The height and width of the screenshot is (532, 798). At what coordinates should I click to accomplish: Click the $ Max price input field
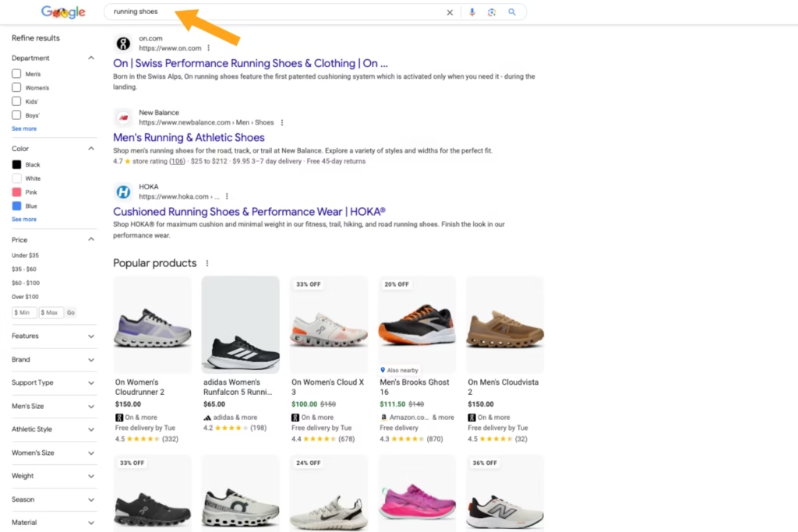pos(51,312)
